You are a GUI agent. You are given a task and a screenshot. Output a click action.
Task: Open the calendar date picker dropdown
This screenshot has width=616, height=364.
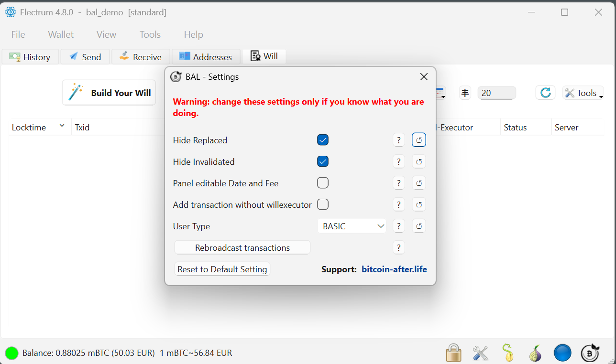[440, 93]
